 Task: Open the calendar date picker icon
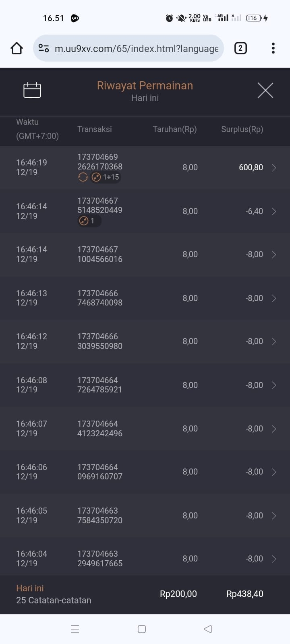[32, 90]
